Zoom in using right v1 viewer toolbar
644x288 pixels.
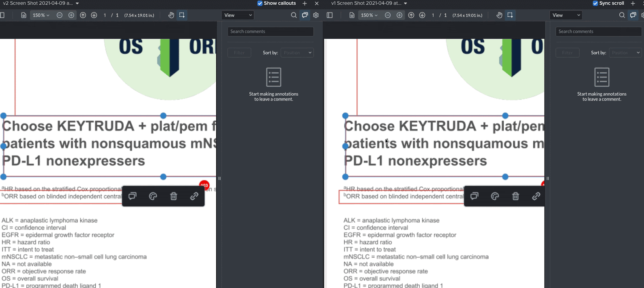point(399,15)
